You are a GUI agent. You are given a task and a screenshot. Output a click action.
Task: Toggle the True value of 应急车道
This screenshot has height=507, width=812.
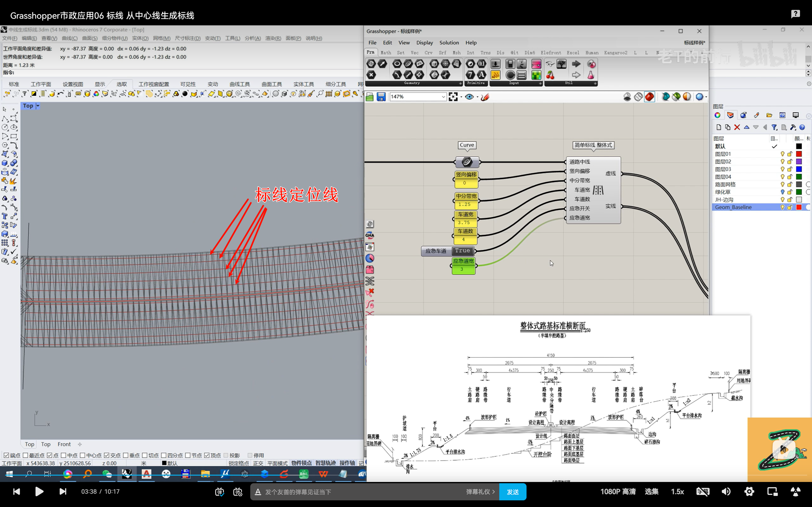click(462, 250)
